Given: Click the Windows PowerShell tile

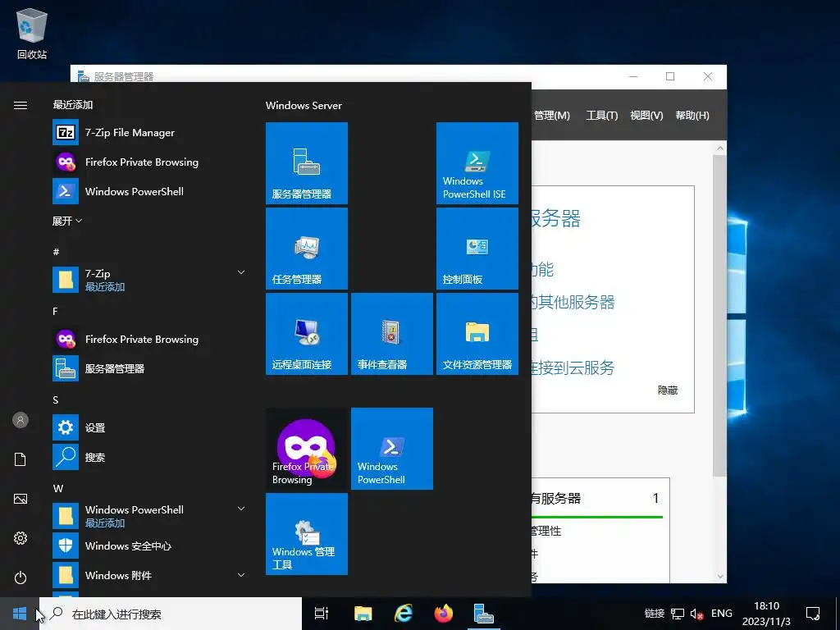Looking at the screenshot, I should tap(391, 449).
